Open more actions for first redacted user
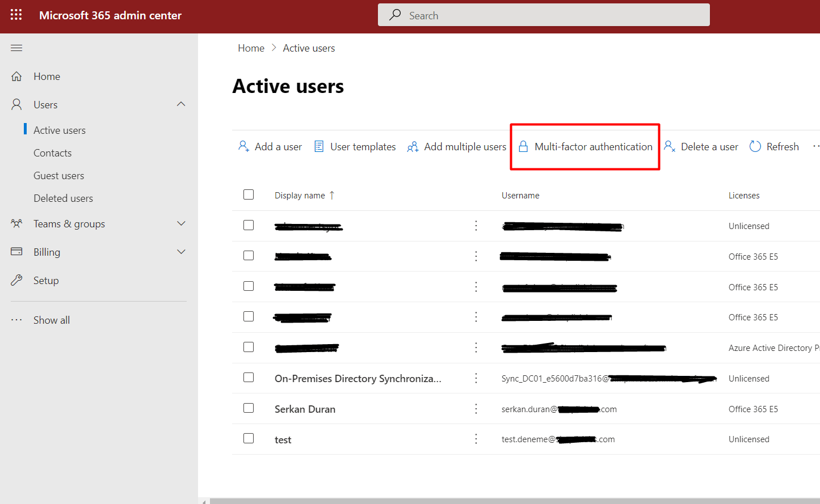This screenshot has height=504, width=820. tap(476, 226)
